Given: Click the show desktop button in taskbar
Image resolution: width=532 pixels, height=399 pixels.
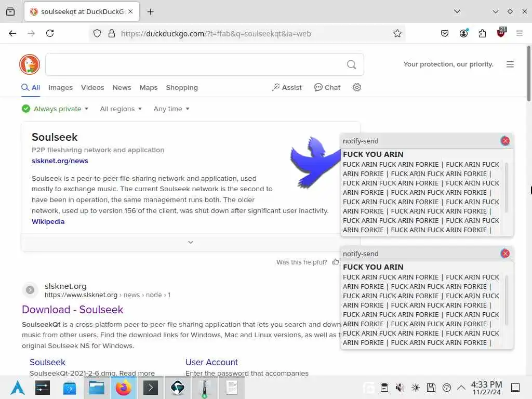Looking at the screenshot, I should point(515,388).
